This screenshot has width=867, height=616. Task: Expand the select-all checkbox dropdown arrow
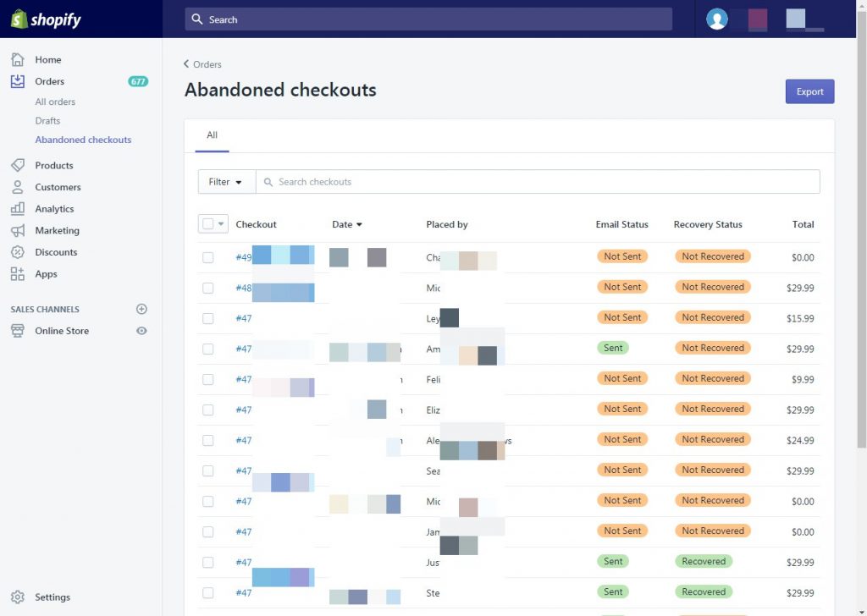pos(222,224)
